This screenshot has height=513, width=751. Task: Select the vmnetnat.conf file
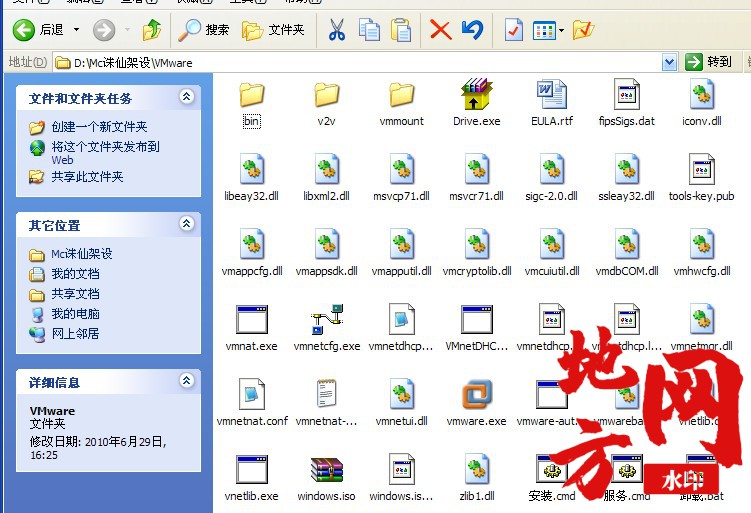point(251,403)
